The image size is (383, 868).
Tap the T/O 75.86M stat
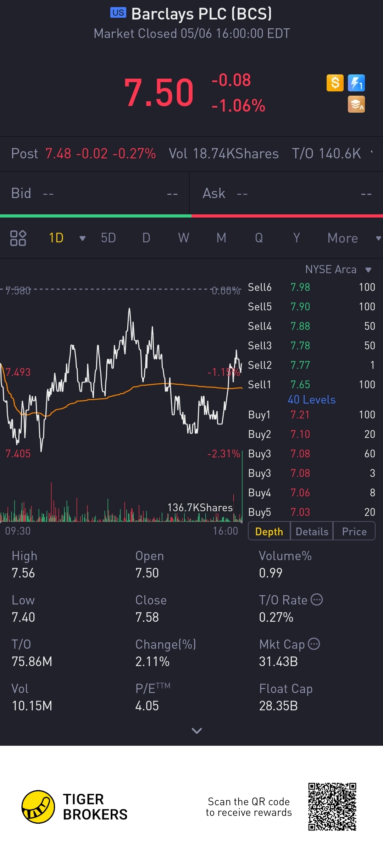point(32,653)
